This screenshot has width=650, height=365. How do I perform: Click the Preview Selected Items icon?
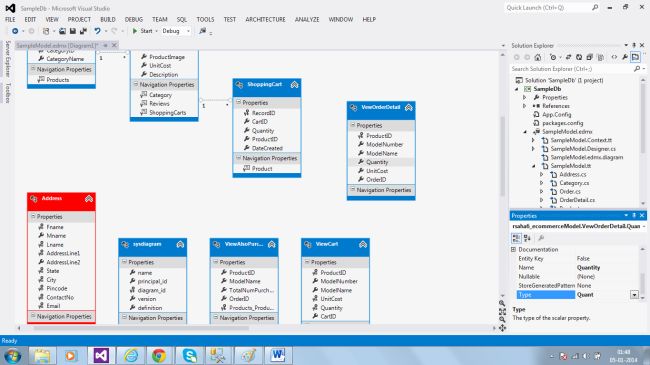click(x=635, y=57)
